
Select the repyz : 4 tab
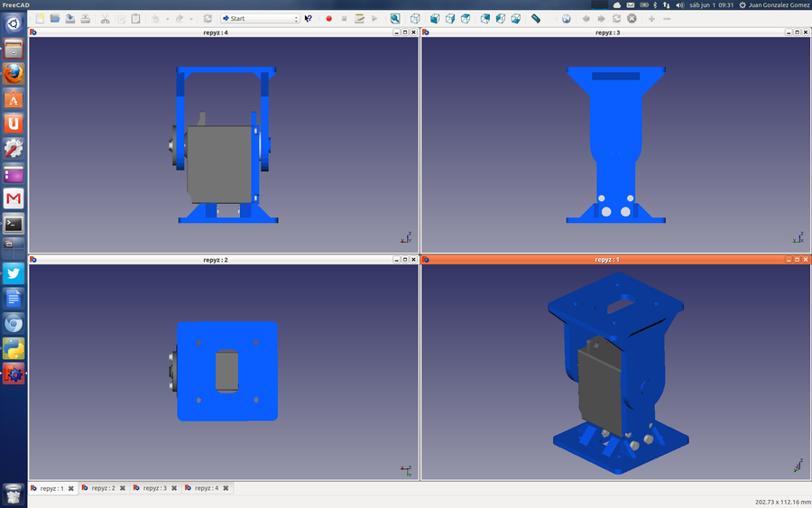tap(207, 488)
